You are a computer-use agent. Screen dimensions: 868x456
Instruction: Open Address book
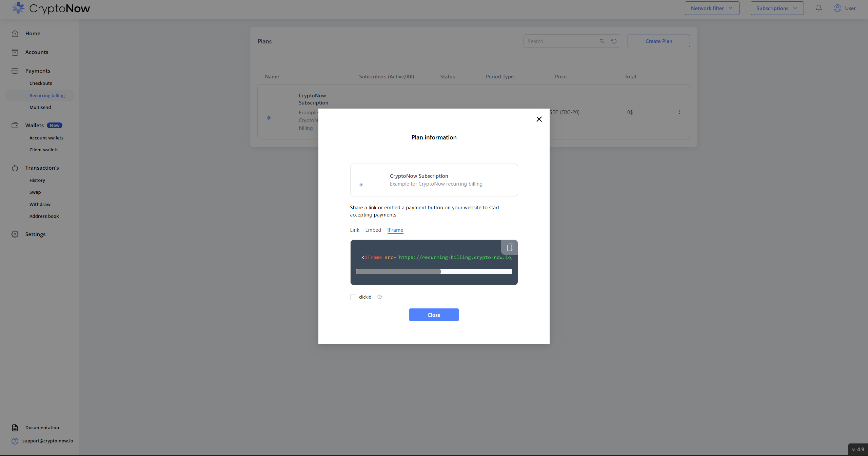tap(44, 216)
